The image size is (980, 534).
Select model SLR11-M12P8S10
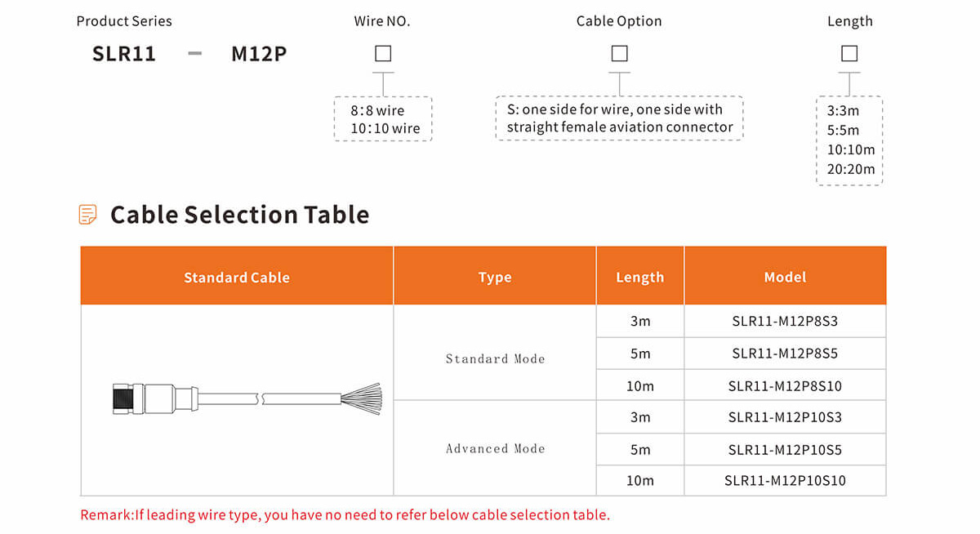click(x=785, y=385)
